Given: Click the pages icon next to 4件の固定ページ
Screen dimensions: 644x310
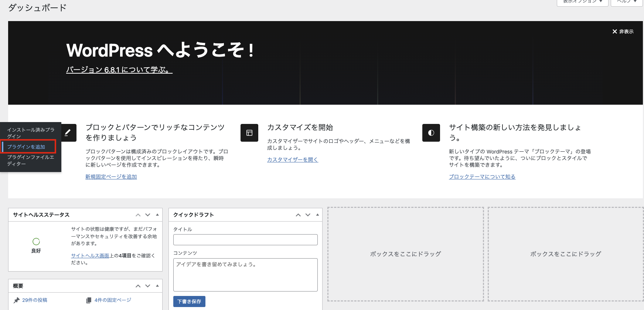Looking at the screenshot, I should tap(89, 300).
